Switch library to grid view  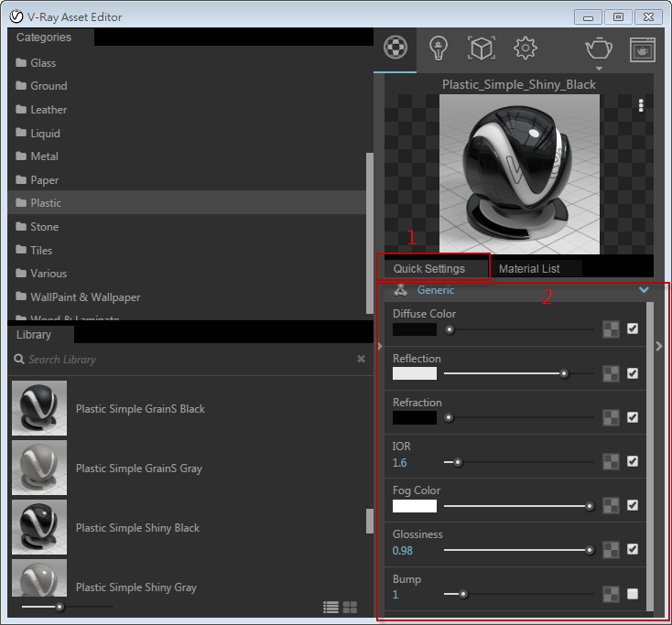click(350, 607)
